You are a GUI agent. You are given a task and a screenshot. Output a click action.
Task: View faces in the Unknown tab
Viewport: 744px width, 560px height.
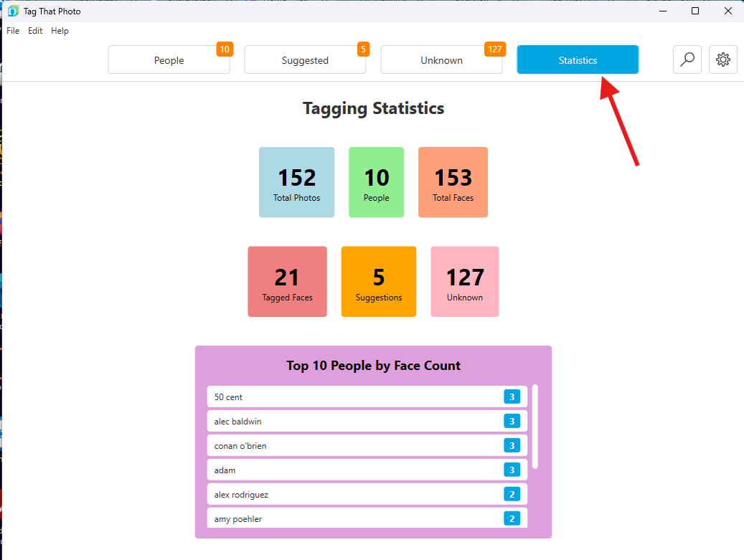441,60
